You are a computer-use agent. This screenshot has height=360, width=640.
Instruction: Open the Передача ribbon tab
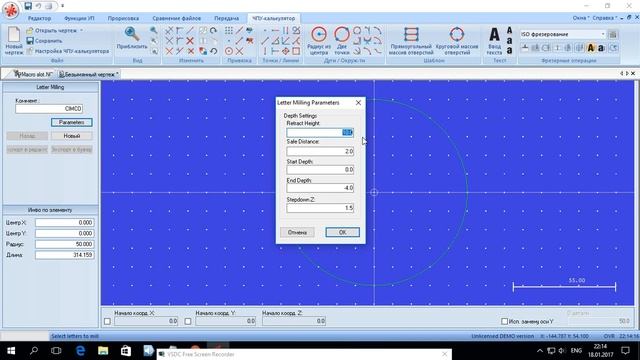(227, 18)
